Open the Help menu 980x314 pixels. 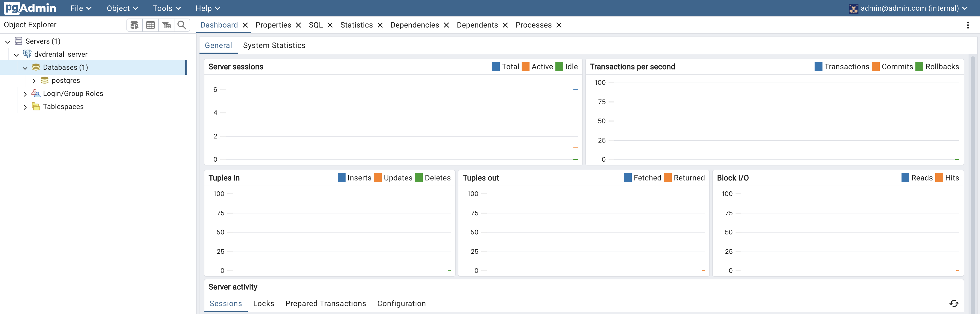pos(208,8)
